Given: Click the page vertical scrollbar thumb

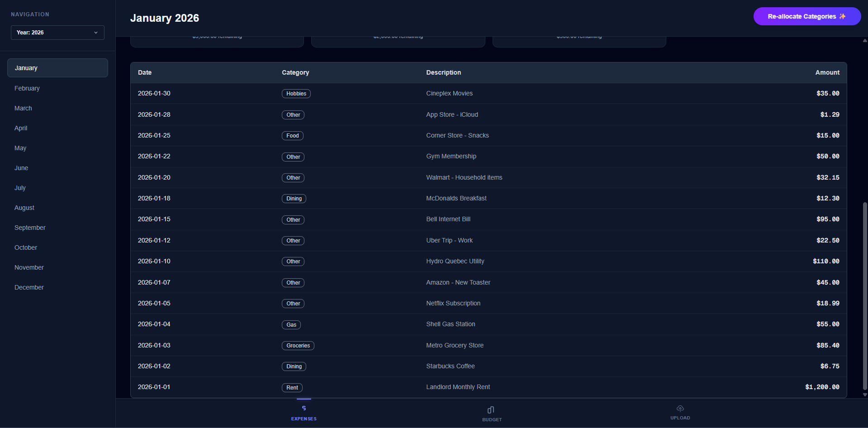Looking at the screenshot, I should click(x=865, y=296).
